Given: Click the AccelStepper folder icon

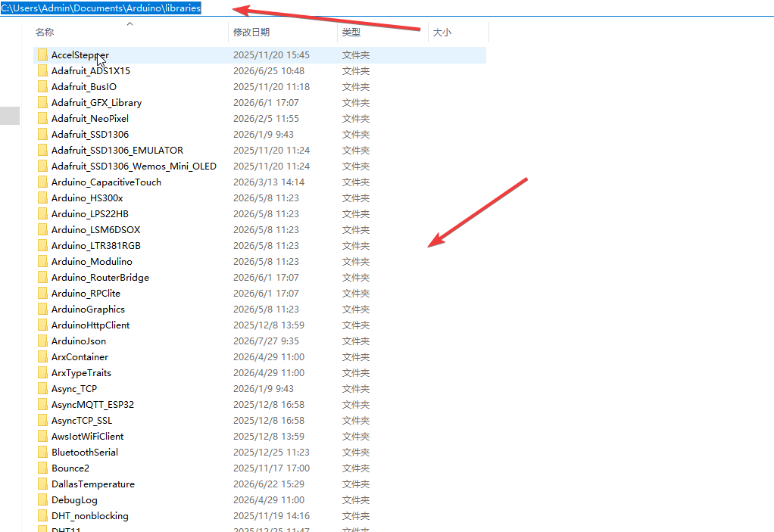Looking at the screenshot, I should pos(43,54).
